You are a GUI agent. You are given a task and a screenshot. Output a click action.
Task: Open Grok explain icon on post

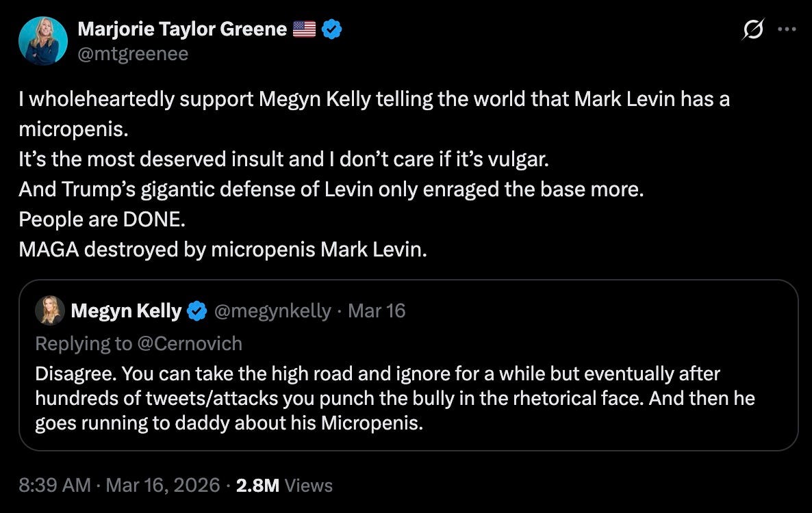click(752, 31)
